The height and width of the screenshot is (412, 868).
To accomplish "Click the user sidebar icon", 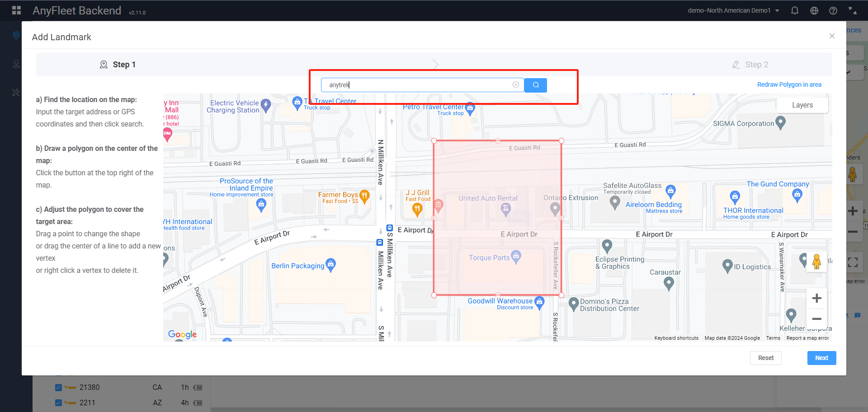I will [16, 64].
